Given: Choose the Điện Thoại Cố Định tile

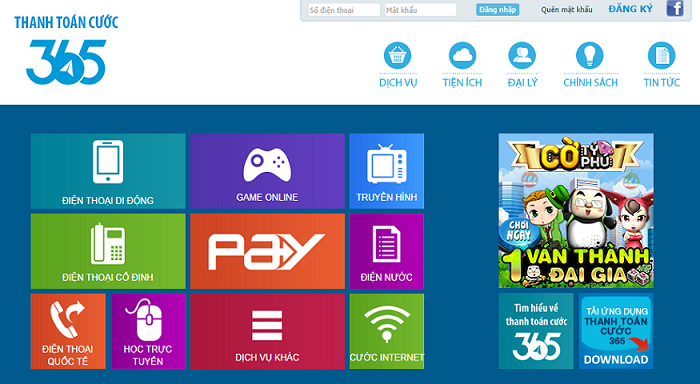Looking at the screenshot, I should 108,251.
